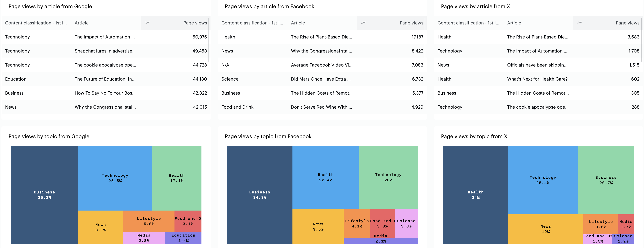Click Education 2.4% tile in Google treemap
This screenshot has width=644, height=248.
(x=183, y=238)
